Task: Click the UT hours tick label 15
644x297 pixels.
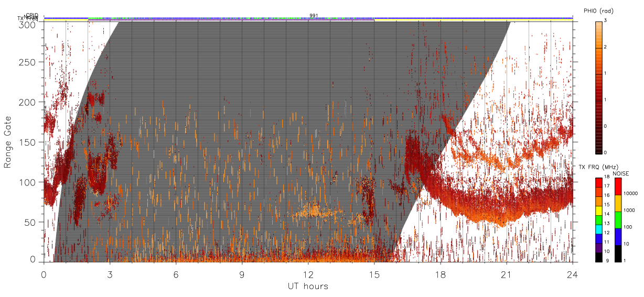Action: [374, 274]
